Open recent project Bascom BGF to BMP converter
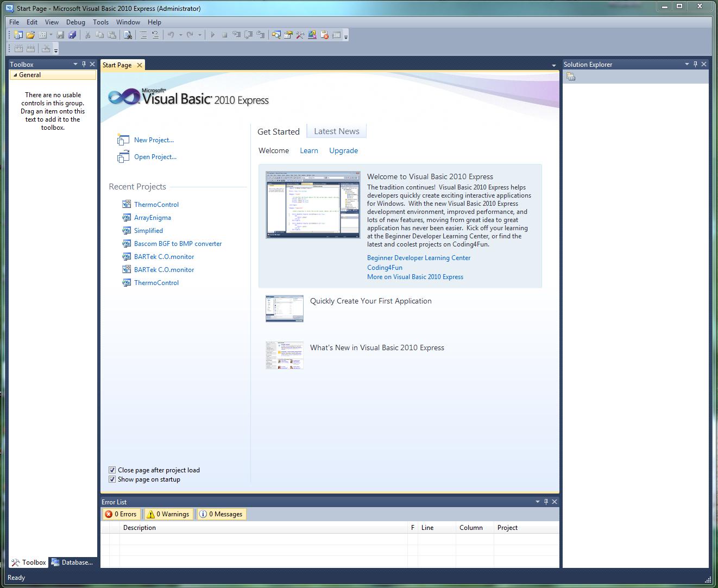This screenshot has width=718, height=588. [178, 244]
